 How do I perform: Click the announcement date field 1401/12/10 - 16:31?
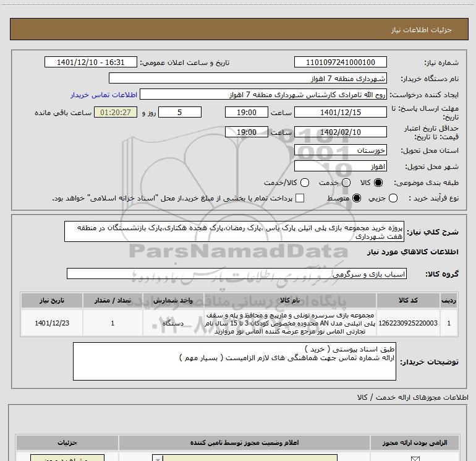pyautogui.click(x=91, y=62)
